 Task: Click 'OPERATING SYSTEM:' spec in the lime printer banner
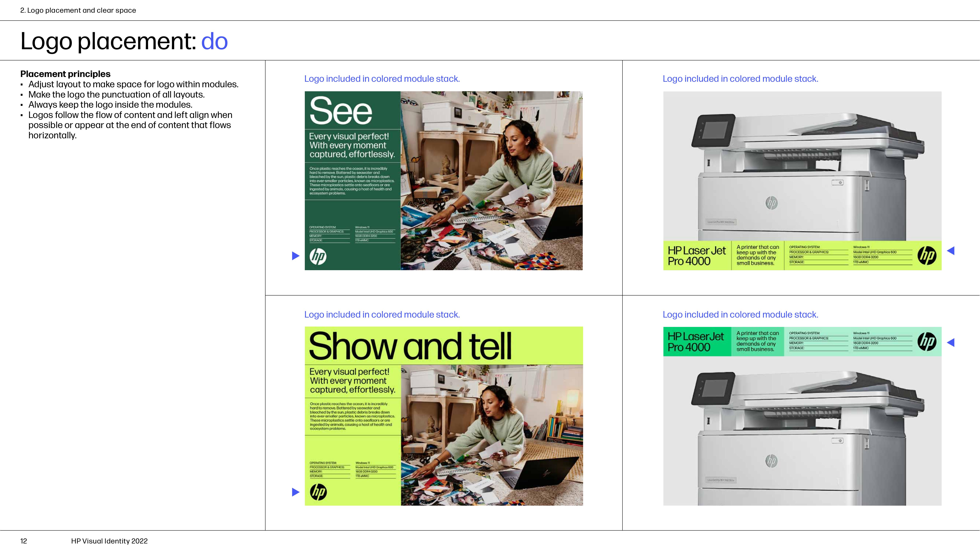[804, 247]
